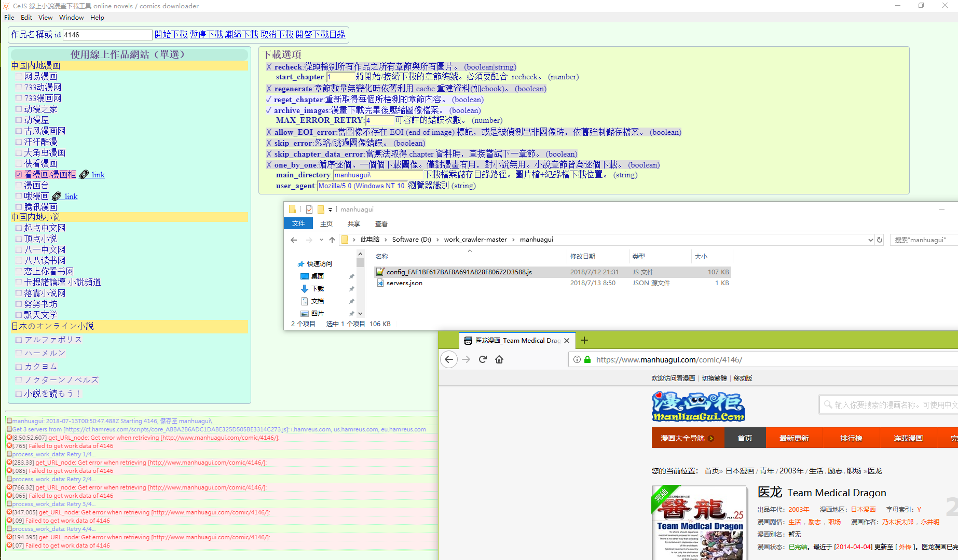Open a new browser tab
The height and width of the screenshot is (560, 958).
pos(584,340)
